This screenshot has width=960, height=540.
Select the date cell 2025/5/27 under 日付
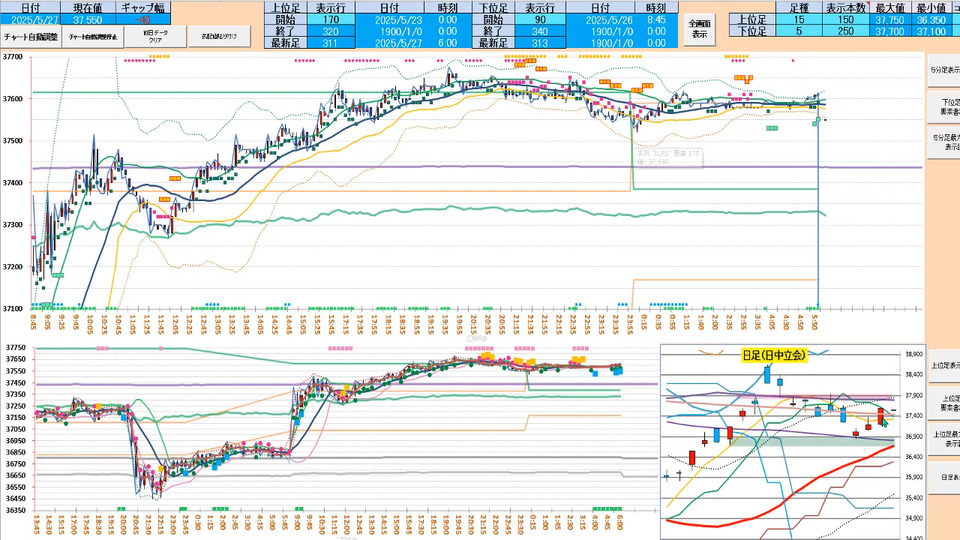coord(31,20)
